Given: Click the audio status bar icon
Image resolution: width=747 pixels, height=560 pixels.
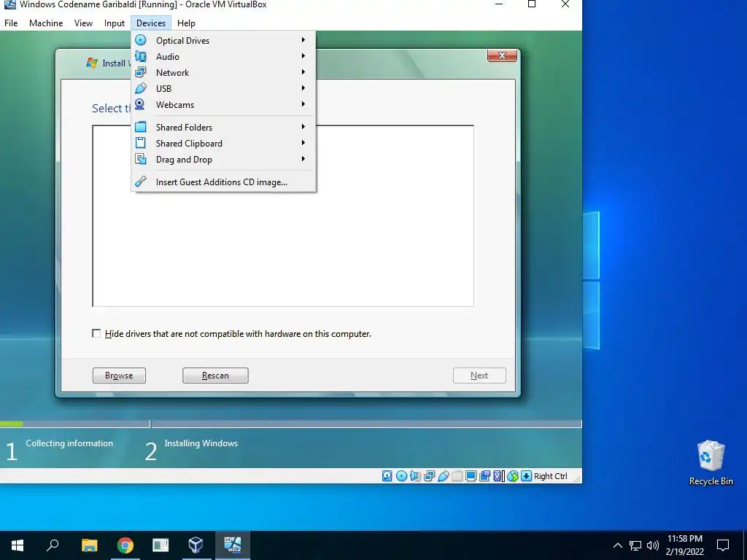Looking at the screenshot, I should (415, 475).
